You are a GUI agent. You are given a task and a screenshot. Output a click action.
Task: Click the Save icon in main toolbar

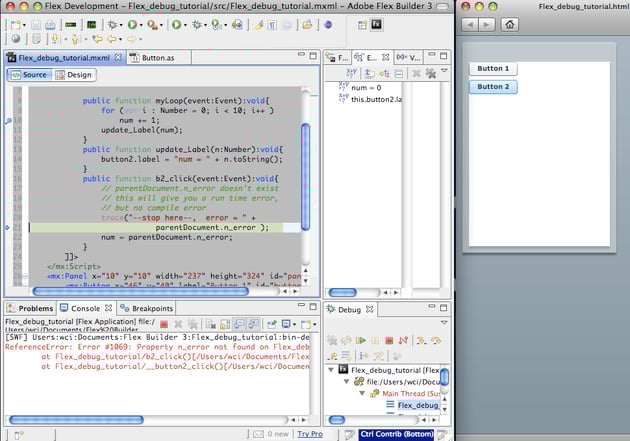point(34,23)
